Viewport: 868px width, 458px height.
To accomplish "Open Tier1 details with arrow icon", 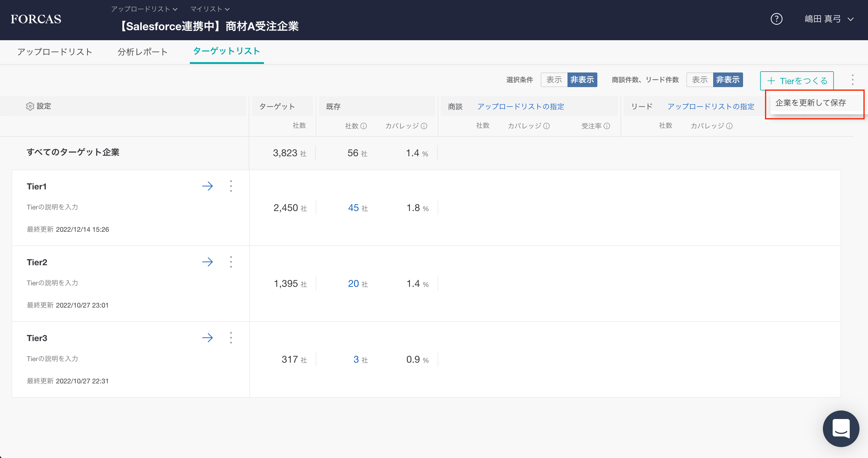I will [208, 186].
